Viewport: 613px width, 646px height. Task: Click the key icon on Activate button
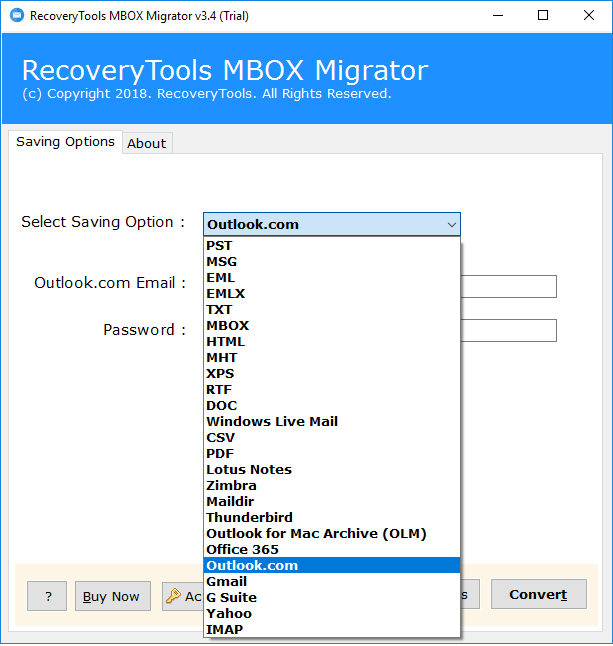pos(173,596)
